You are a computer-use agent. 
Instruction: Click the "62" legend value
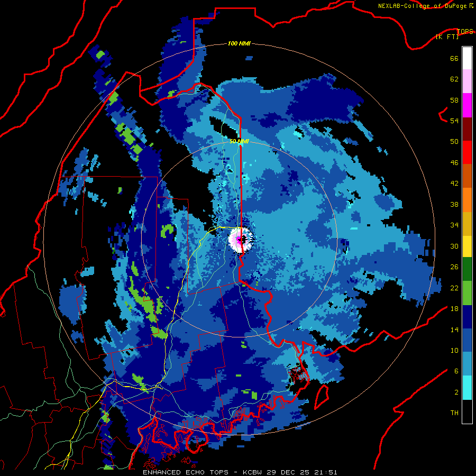coord(454,79)
